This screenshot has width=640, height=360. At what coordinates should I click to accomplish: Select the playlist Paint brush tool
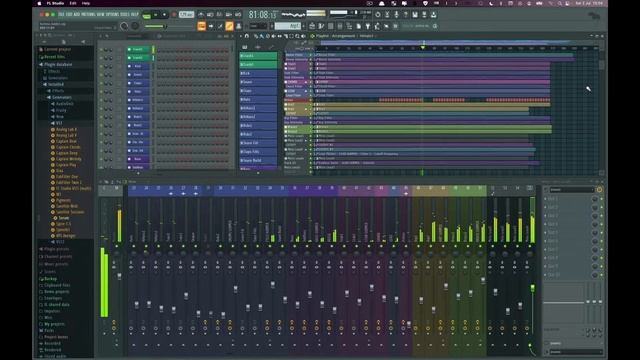(x=262, y=36)
